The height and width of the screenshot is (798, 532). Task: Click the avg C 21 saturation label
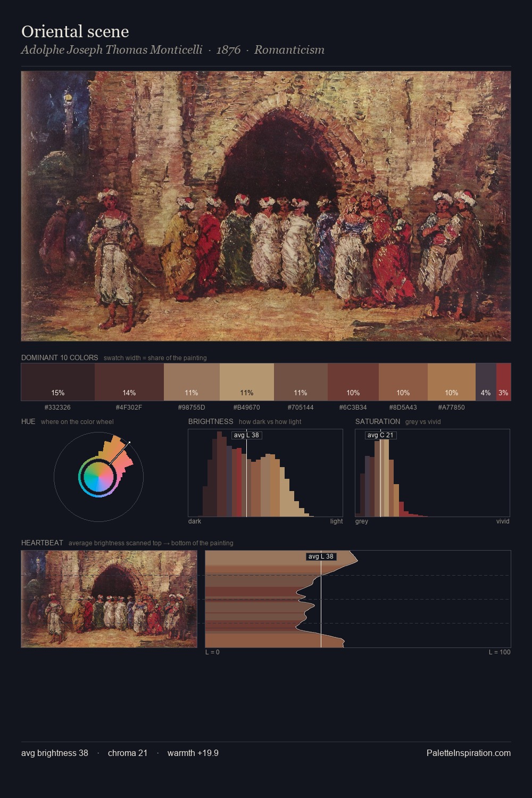coord(381,435)
